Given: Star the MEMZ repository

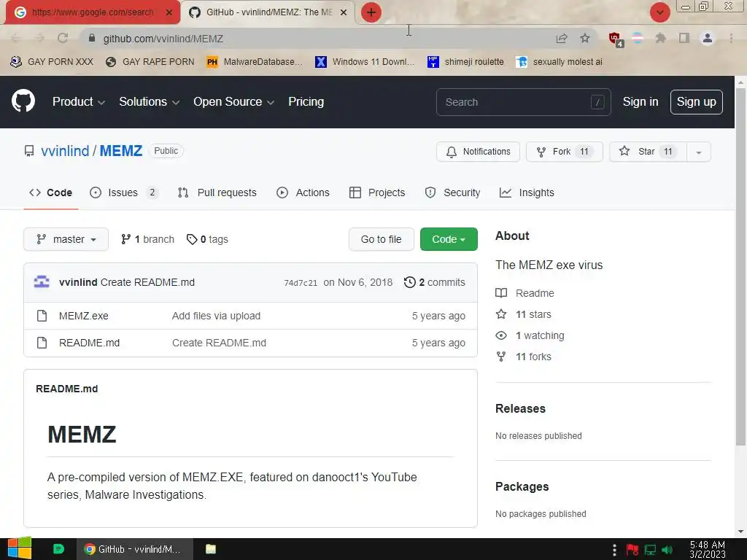Looking at the screenshot, I should [648, 152].
